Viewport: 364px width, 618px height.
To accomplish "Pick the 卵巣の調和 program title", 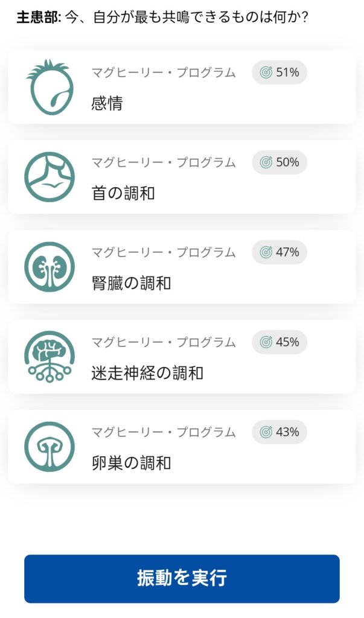I will (131, 463).
